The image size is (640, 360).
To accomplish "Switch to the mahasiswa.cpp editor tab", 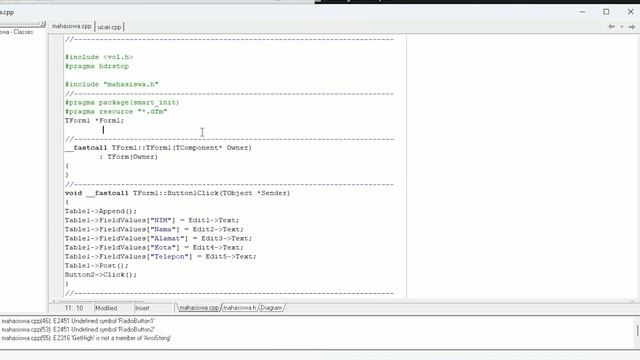I will [71, 26].
